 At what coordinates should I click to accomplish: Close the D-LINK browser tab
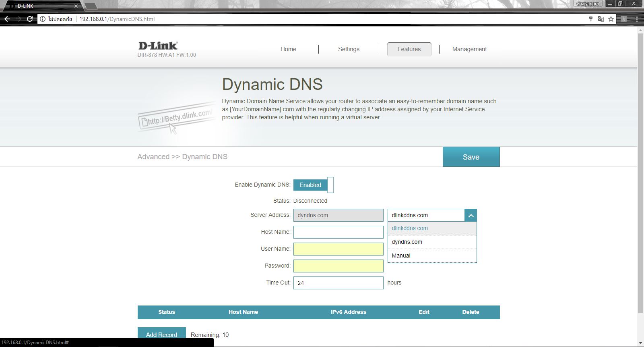[x=76, y=6]
